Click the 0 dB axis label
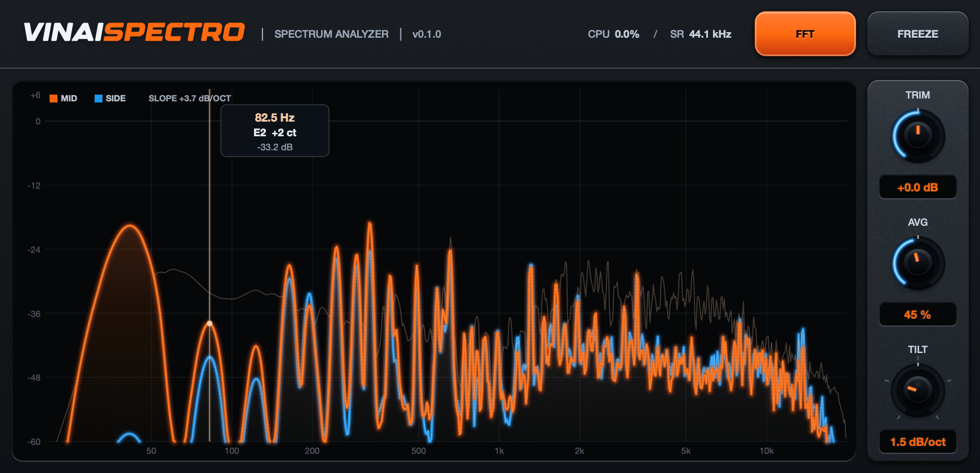Viewport: 980px width, 473px height. (38, 122)
